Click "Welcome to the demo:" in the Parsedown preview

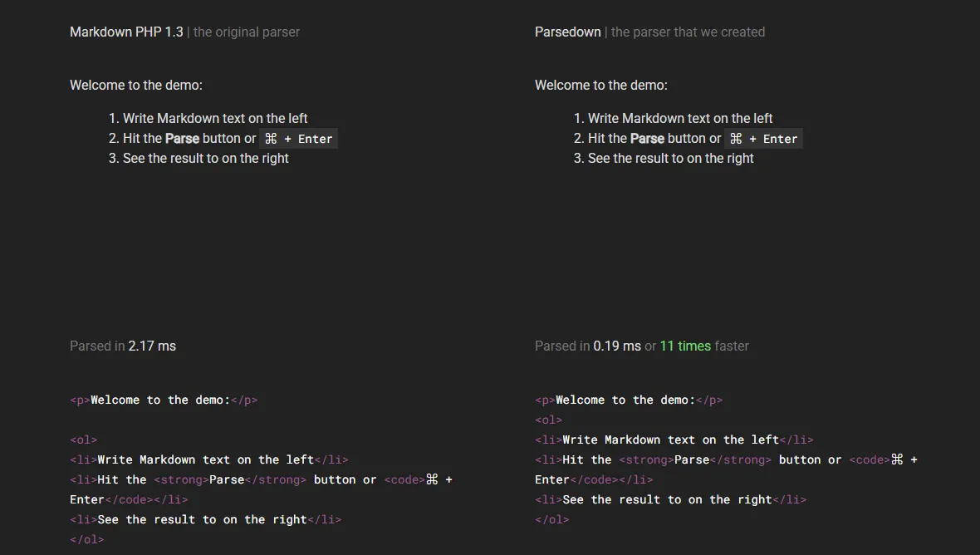601,85
